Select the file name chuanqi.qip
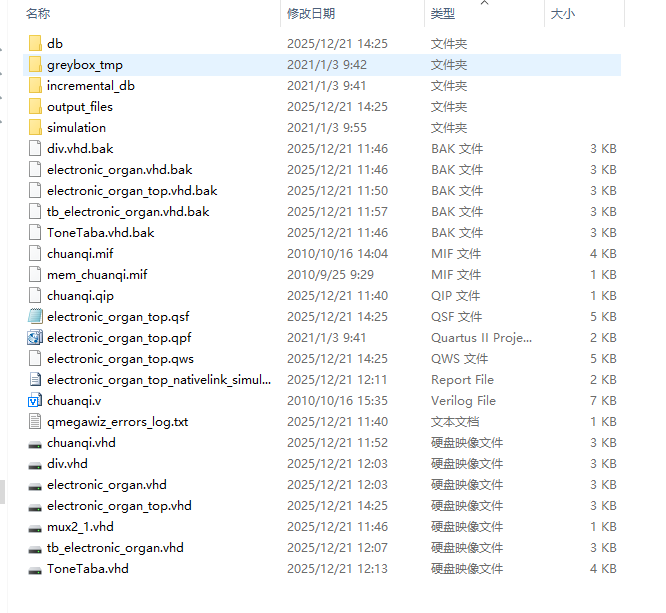666x613 pixels. (81, 296)
